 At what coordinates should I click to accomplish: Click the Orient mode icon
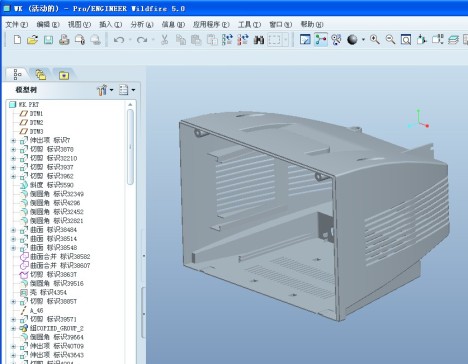click(336, 40)
